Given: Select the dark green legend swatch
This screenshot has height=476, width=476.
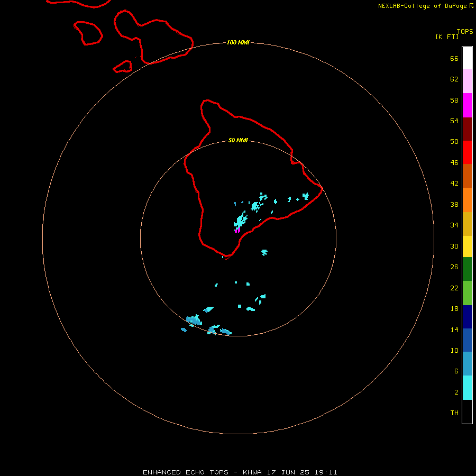Looking at the screenshot, I should coord(467,269).
